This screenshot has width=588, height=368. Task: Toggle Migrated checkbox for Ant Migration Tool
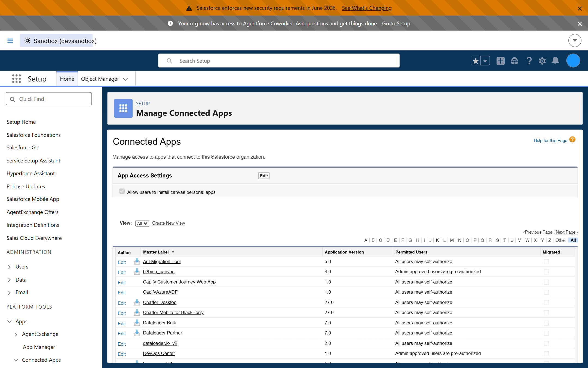tap(546, 262)
